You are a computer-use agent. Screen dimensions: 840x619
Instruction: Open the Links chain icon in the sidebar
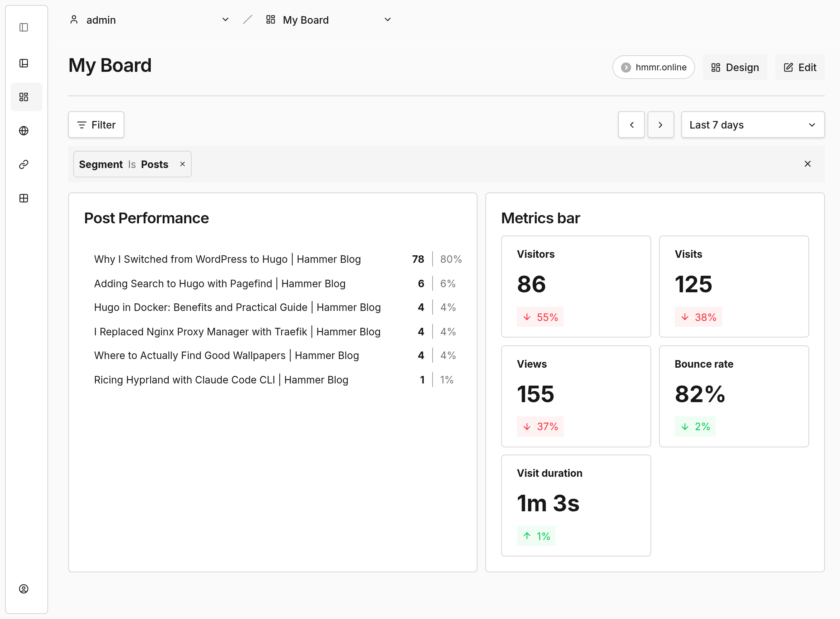pos(24,164)
